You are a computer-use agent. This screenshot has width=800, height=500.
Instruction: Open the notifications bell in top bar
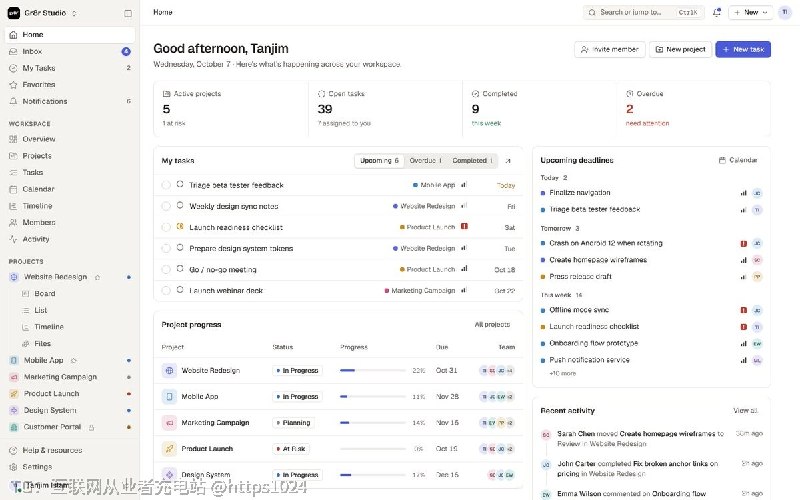pos(716,12)
